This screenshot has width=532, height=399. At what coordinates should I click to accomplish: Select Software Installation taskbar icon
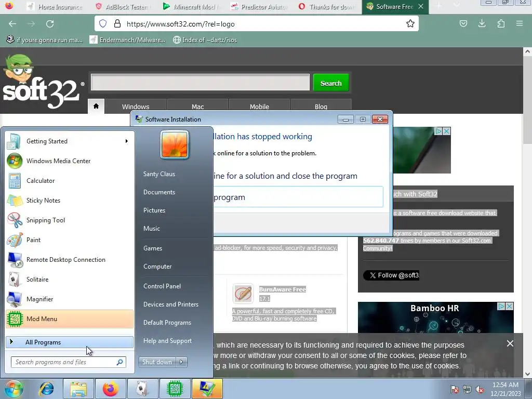pos(207,389)
